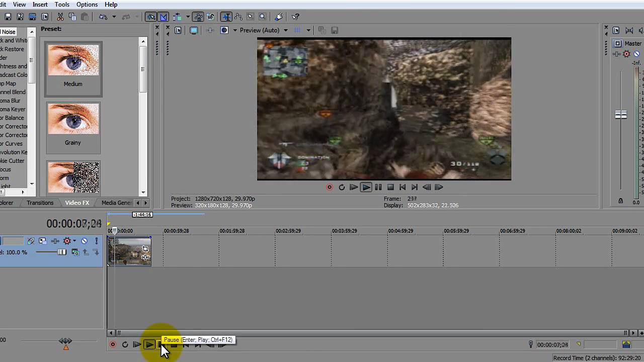Open Interactive Tutorials icon
The width and height of the screenshot is (644, 362).
279,17
